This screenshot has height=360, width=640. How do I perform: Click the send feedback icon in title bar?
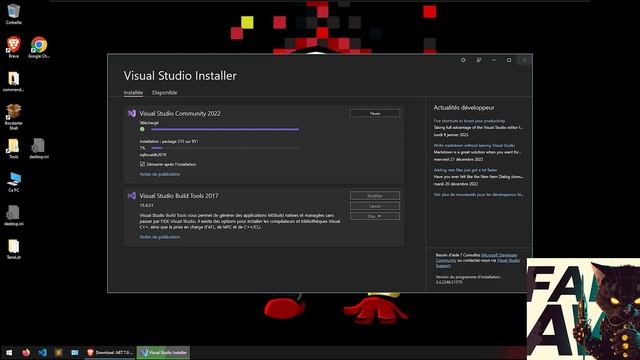(478, 60)
